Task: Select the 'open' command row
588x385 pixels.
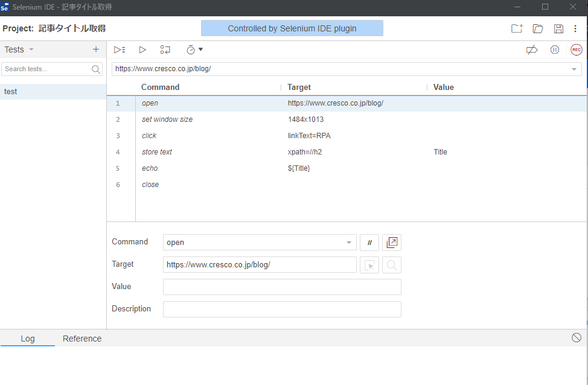Action: (347, 103)
